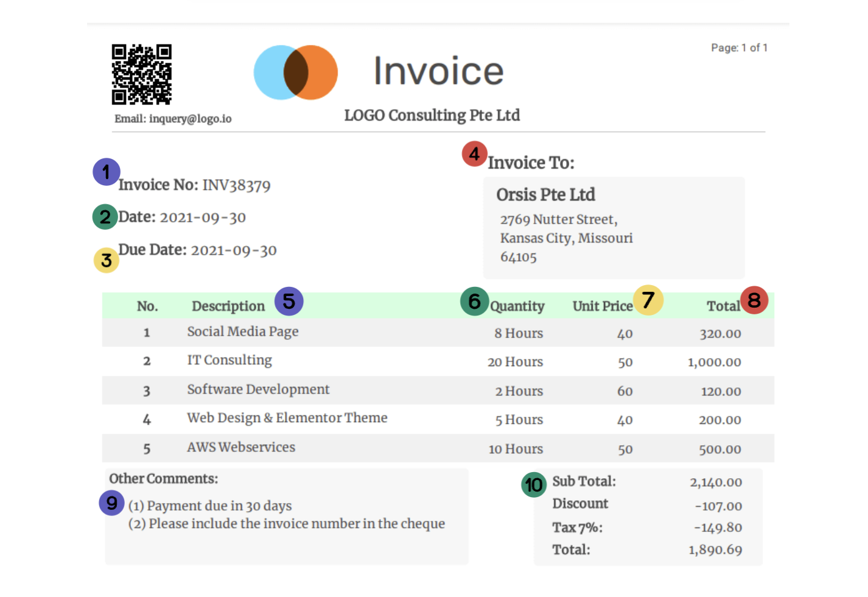Click the Discount label
This screenshot has width=868, height=597.
tap(580, 504)
